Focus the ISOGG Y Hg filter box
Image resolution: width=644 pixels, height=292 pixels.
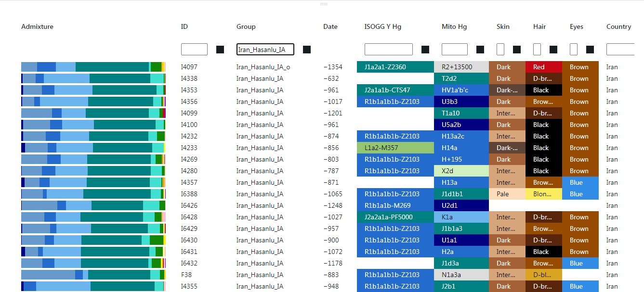pyautogui.click(x=389, y=50)
